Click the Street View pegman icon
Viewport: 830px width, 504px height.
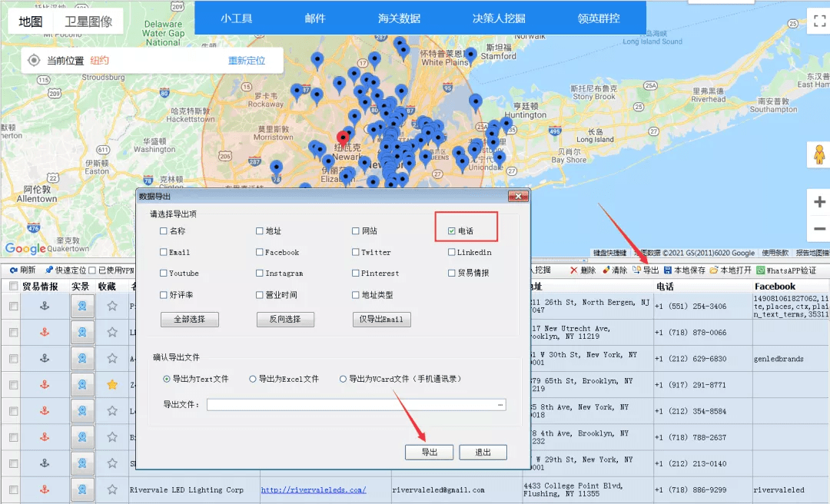point(819,154)
